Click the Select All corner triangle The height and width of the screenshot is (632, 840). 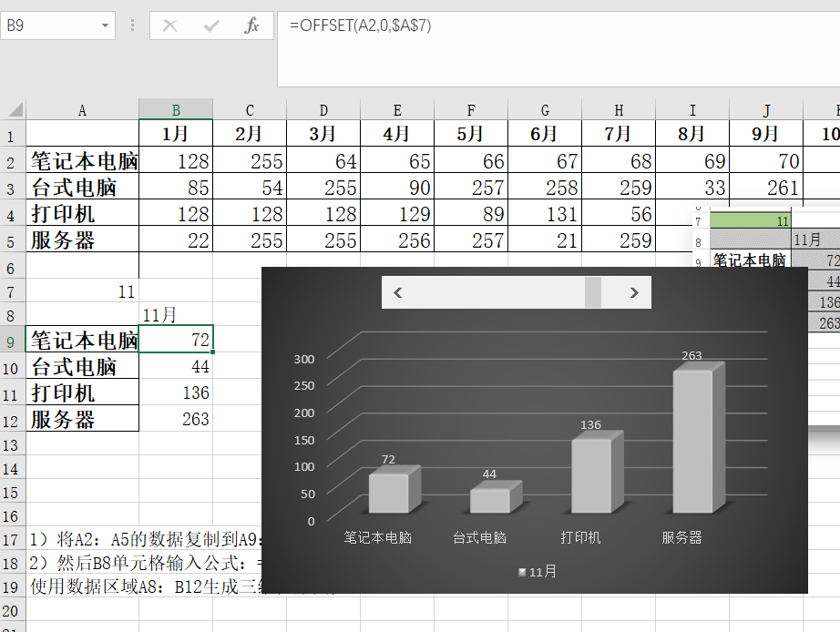pyautogui.click(x=15, y=110)
